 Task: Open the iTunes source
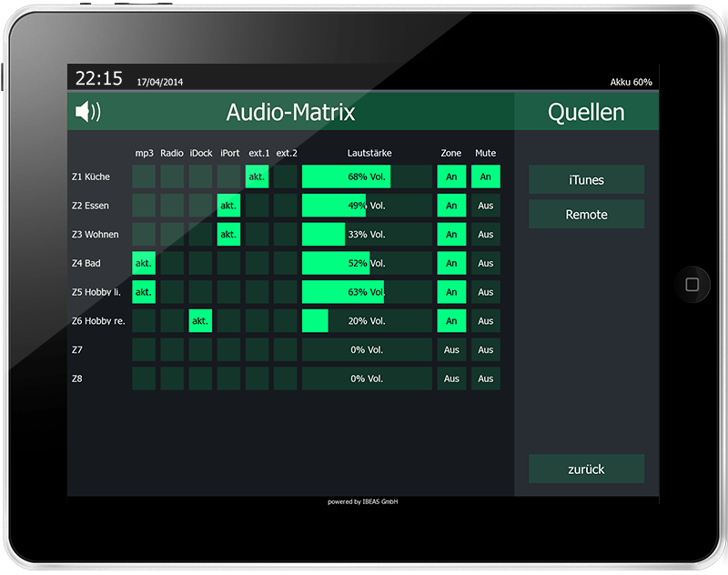[x=586, y=180]
